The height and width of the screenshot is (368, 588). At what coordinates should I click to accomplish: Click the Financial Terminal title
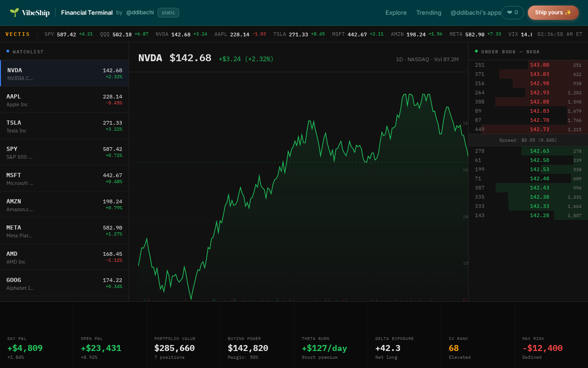pos(87,12)
